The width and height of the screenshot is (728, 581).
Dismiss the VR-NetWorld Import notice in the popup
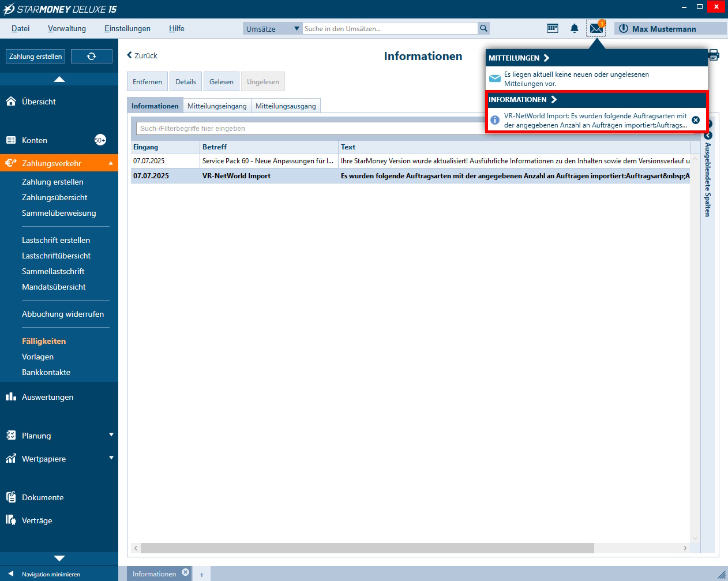696,120
